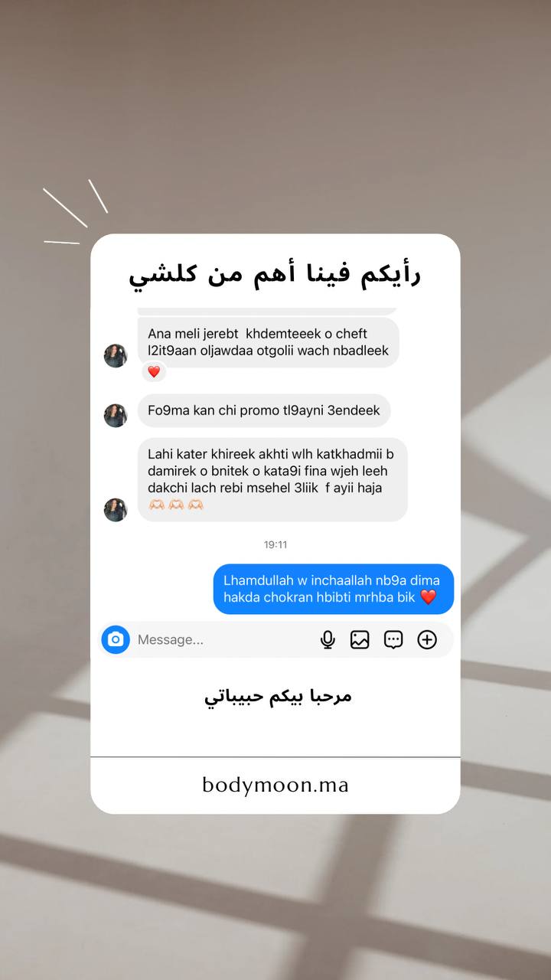The image size is (551, 980).
Task: Open the bodymoon.ma website link
Action: point(275,785)
